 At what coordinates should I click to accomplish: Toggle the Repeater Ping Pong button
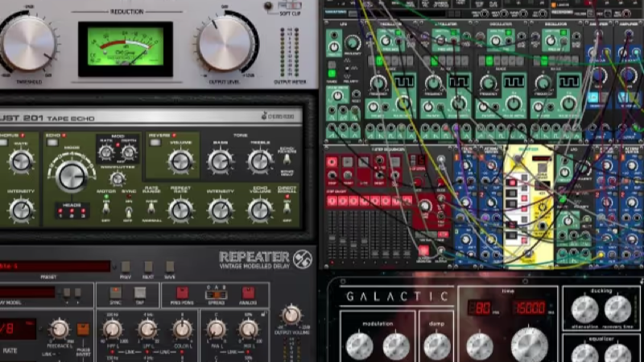tap(182, 293)
